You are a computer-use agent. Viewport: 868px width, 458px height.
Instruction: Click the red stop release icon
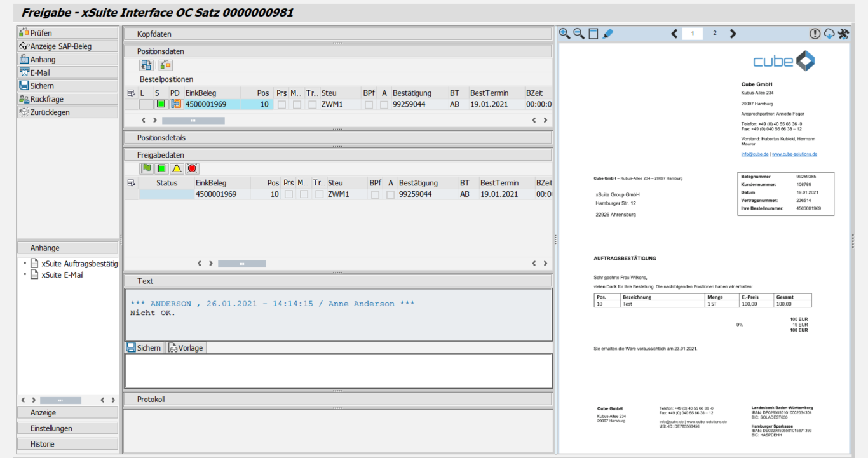click(193, 168)
